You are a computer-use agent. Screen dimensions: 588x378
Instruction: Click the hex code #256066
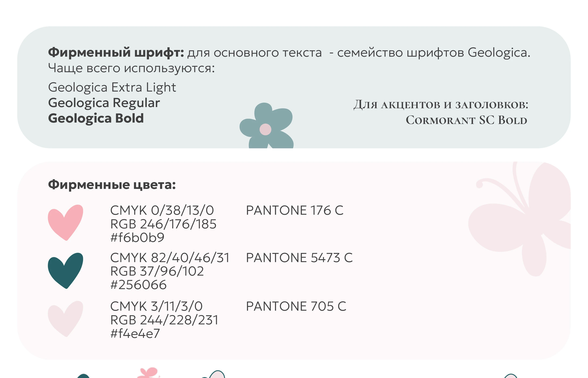[x=138, y=285]
